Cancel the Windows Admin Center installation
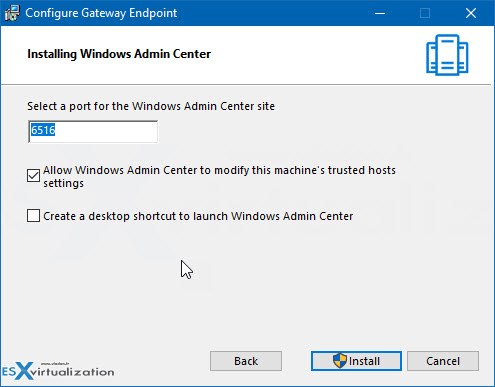 [x=443, y=361]
